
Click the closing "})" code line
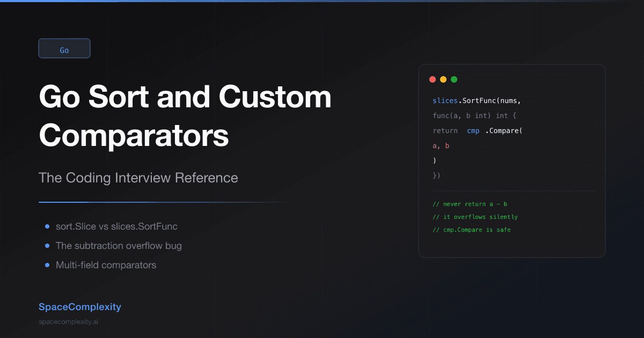436,175
